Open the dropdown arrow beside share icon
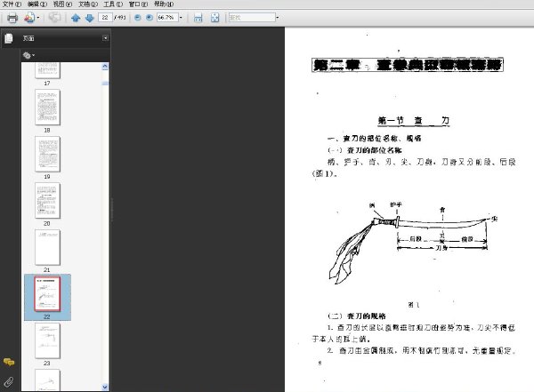Image resolution: width=534 pixels, height=392 pixels. 38,18
